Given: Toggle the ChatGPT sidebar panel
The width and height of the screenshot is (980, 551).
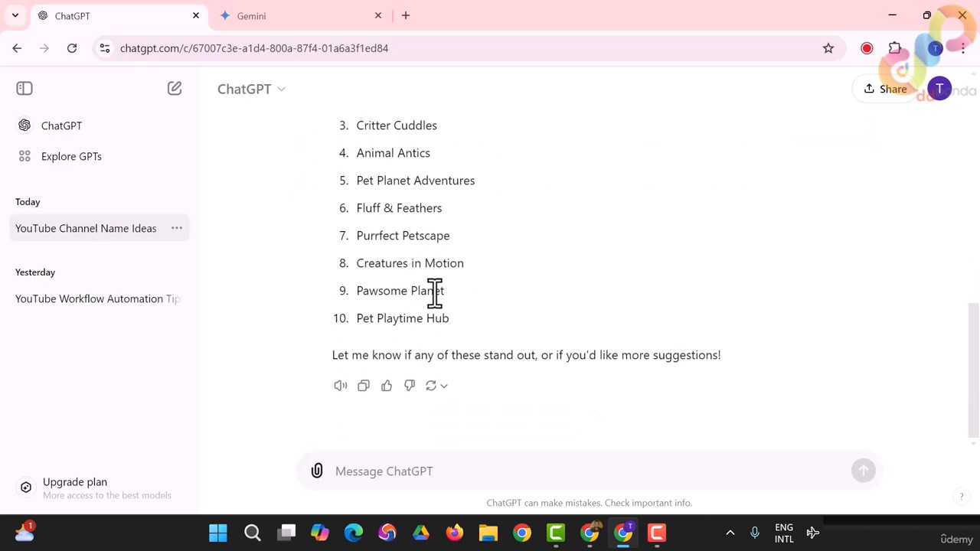Looking at the screenshot, I should pos(24,89).
